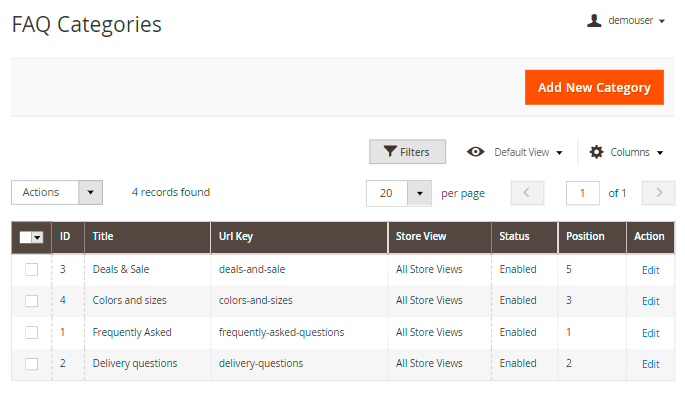Toggle the header select-all checkbox

pos(26,237)
